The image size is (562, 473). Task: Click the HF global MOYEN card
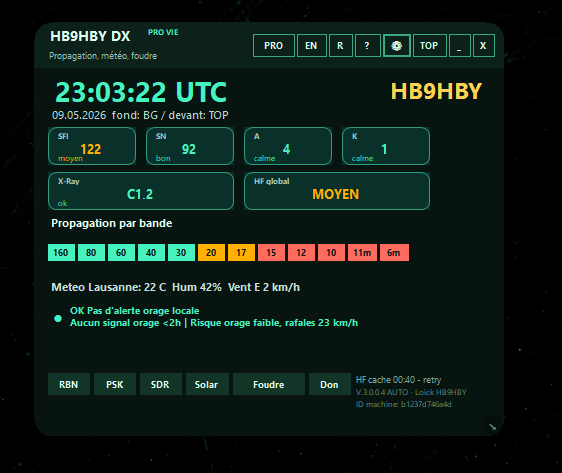[337, 191]
